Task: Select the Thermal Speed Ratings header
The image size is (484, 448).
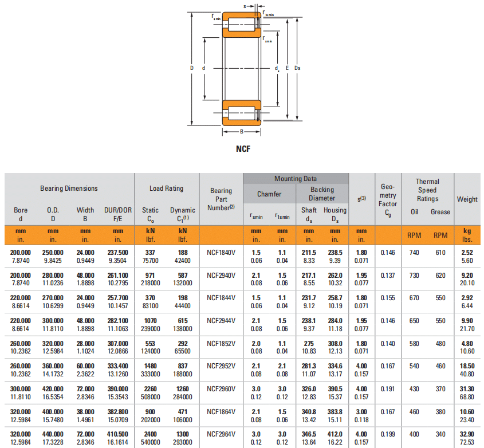Action: [x=427, y=190]
